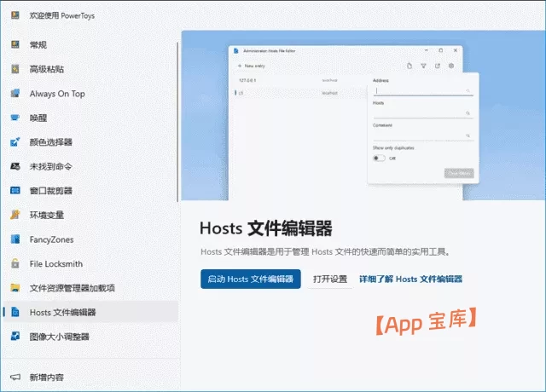
Task: Click the 颜色选择器 Color Picker icon
Action: (x=15, y=142)
